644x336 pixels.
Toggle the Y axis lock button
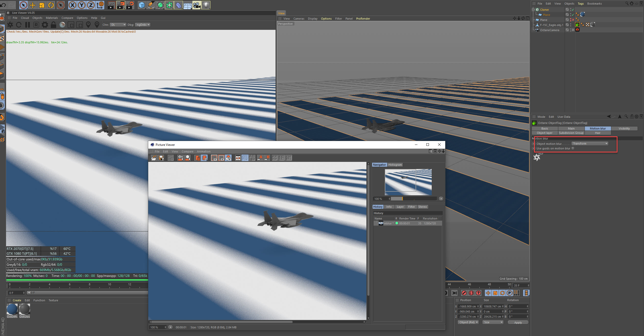coord(82,5)
